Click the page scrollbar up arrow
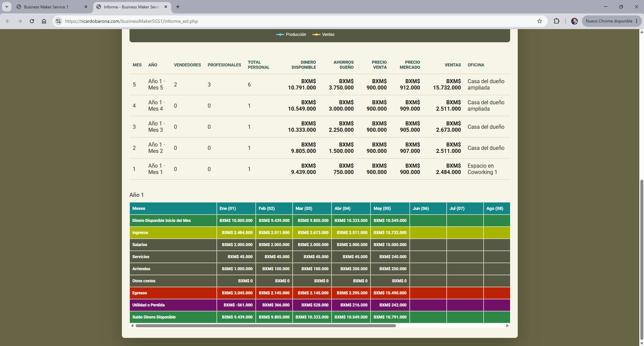The width and height of the screenshot is (644, 346). click(x=642, y=32)
